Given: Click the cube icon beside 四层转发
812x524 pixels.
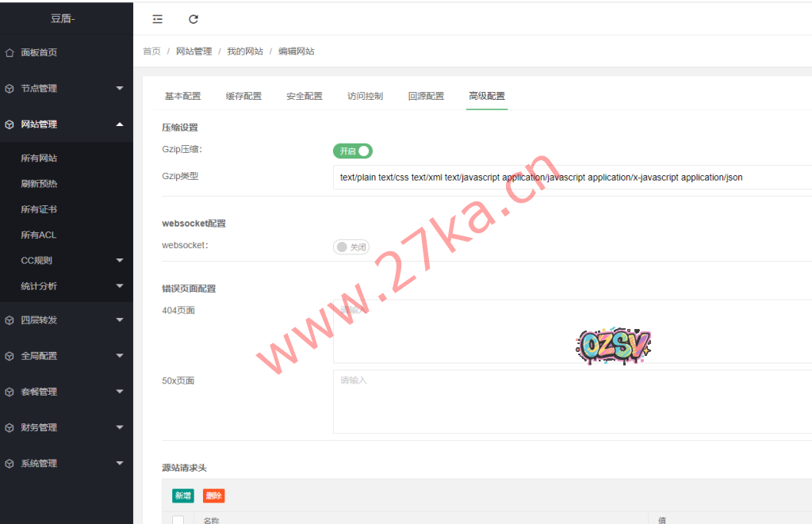Looking at the screenshot, I should (10, 320).
